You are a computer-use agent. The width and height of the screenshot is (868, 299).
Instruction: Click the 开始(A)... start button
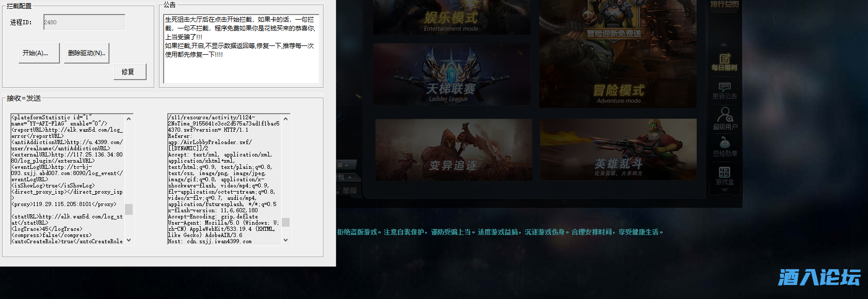(x=35, y=53)
